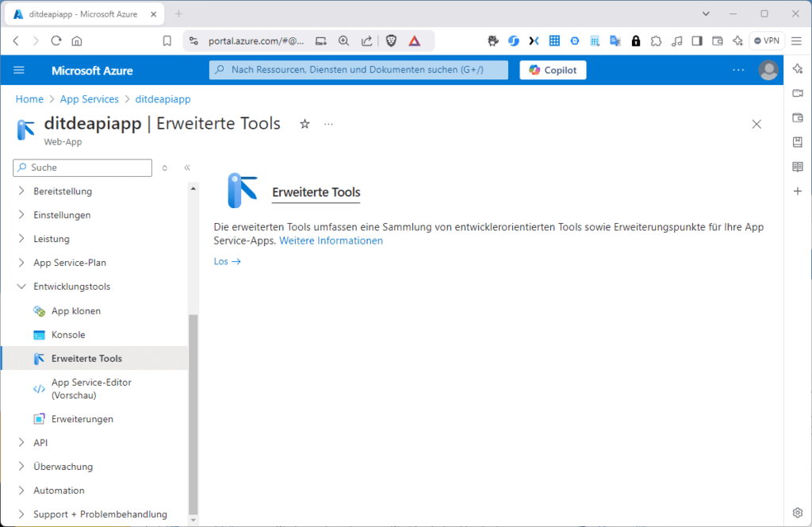The width and height of the screenshot is (812, 527).
Task: Open the account avatar menu
Action: point(768,70)
